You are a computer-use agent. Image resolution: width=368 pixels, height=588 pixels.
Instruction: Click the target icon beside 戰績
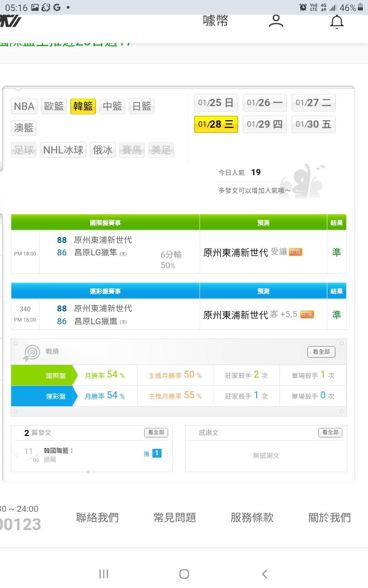click(31, 353)
